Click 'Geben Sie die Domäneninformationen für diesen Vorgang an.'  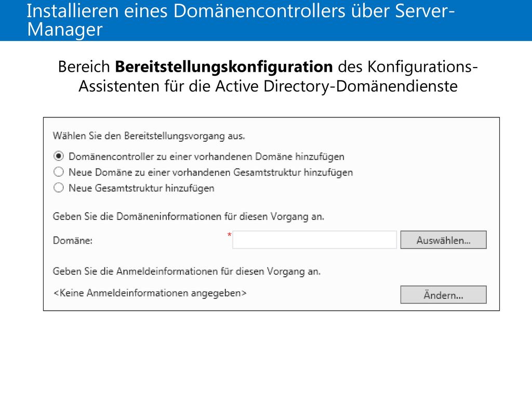coord(189,217)
